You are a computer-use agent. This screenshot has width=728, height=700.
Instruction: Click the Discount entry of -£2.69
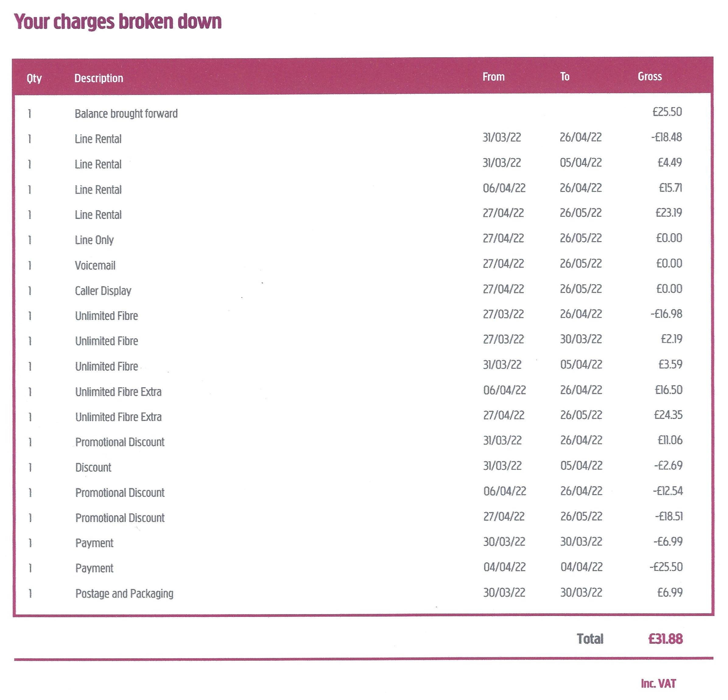coord(93,467)
